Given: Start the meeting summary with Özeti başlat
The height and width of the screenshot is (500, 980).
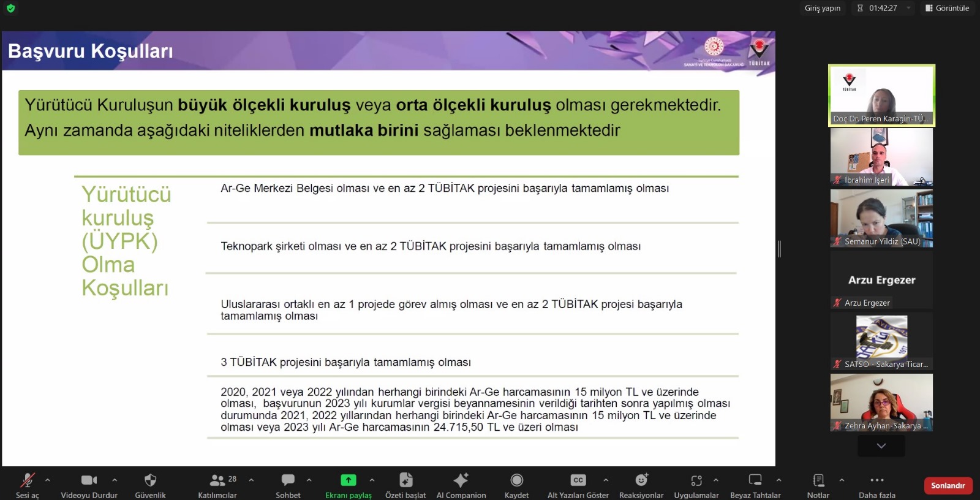Looking at the screenshot, I should point(405,480).
